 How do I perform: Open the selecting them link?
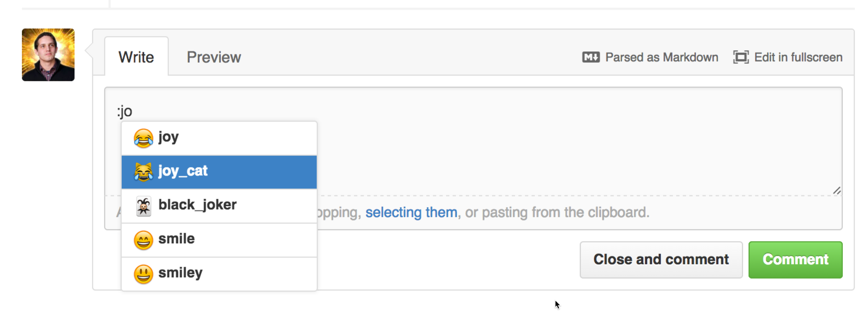point(411,212)
